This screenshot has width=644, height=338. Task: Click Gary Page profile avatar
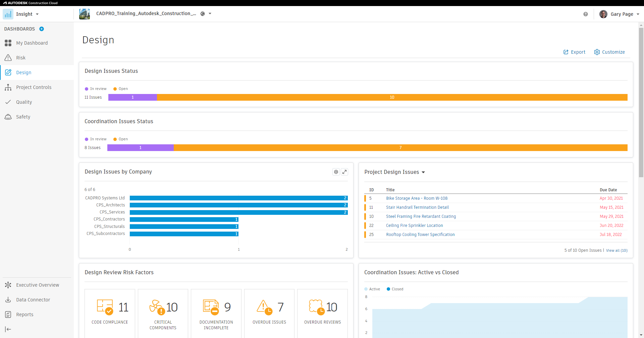pos(603,14)
